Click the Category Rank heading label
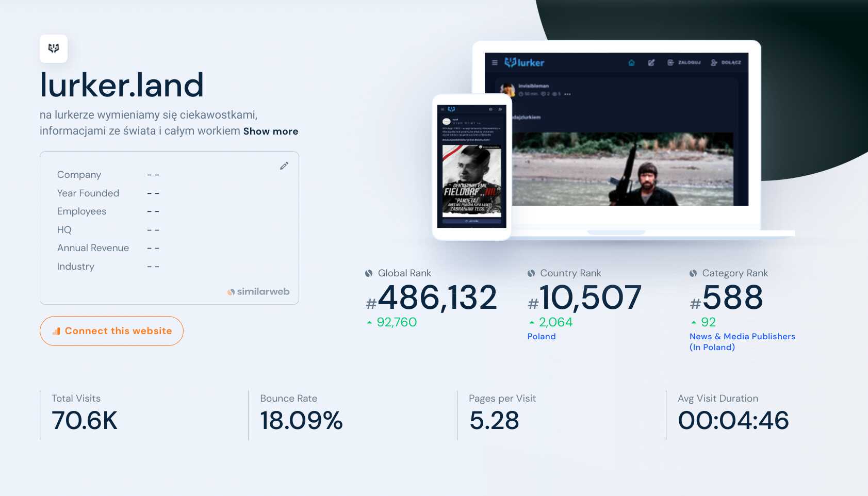This screenshot has height=496, width=868. (x=735, y=273)
